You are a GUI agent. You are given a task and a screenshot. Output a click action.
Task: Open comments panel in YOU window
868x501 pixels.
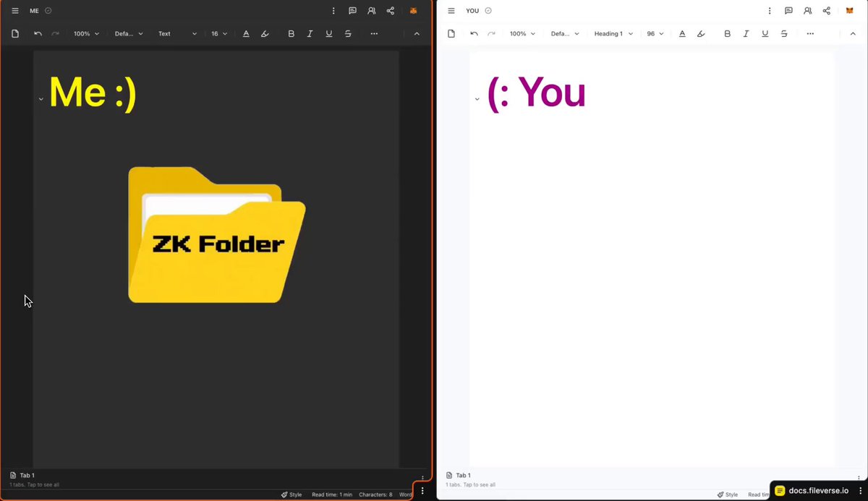788,11
